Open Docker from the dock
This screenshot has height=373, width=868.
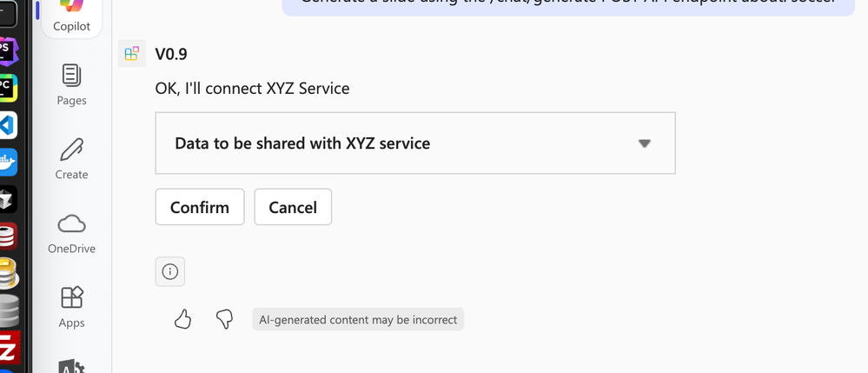point(8,162)
